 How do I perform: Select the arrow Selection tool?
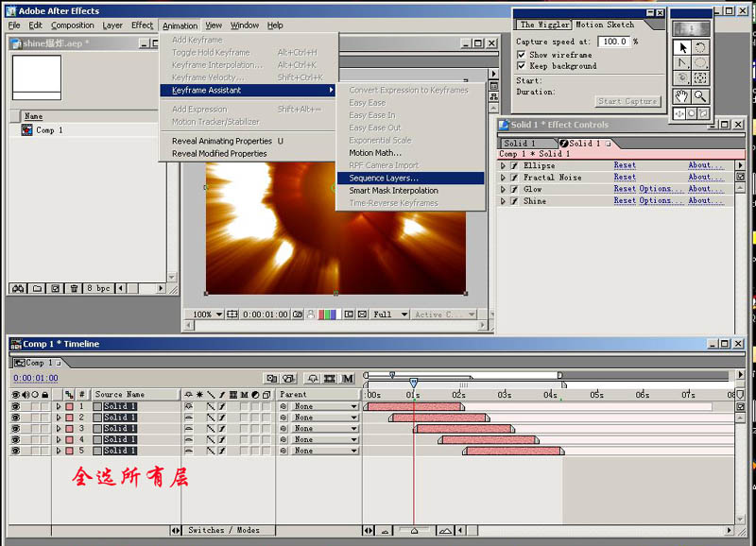point(681,47)
